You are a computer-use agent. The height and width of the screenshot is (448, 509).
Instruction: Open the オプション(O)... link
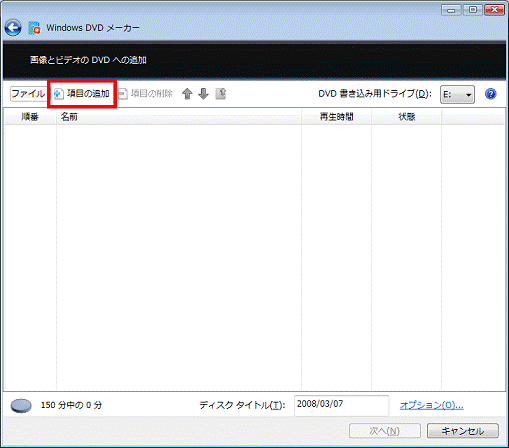tap(431, 405)
